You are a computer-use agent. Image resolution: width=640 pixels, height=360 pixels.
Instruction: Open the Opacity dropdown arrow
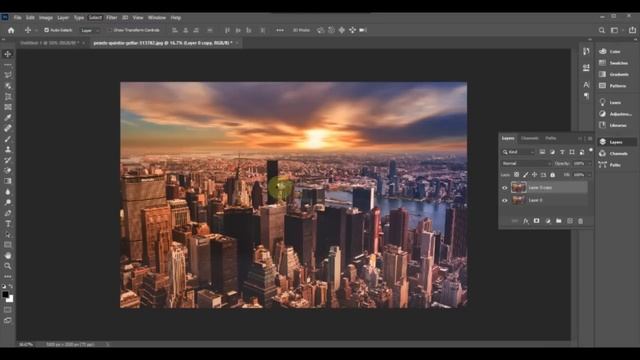590,163
